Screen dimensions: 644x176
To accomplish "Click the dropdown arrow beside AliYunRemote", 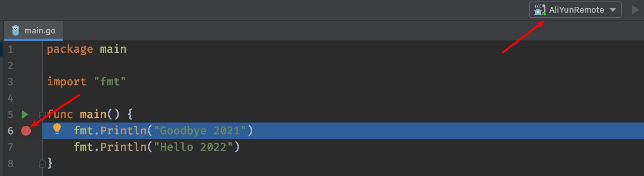I will click(613, 10).
